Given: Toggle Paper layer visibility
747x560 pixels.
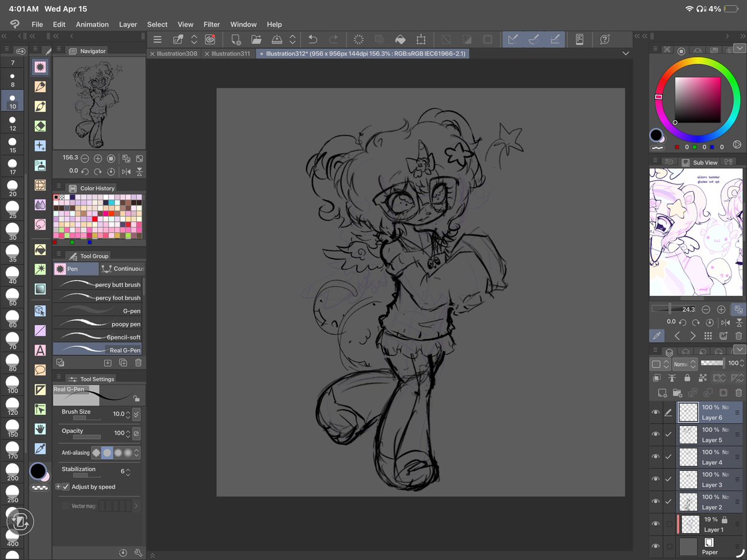Looking at the screenshot, I should pyautogui.click(x=655, y=546).
